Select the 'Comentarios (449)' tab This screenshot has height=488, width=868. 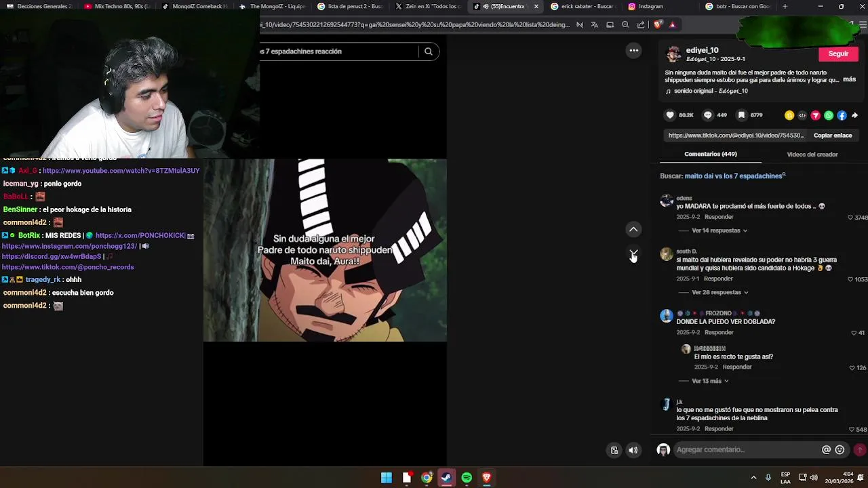pyautogui.click(x=711, y=155)
